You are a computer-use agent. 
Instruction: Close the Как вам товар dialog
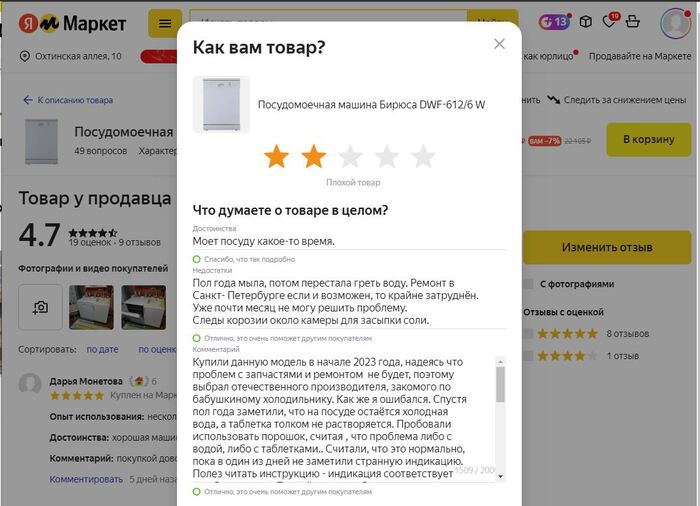(x=499, y=44)
